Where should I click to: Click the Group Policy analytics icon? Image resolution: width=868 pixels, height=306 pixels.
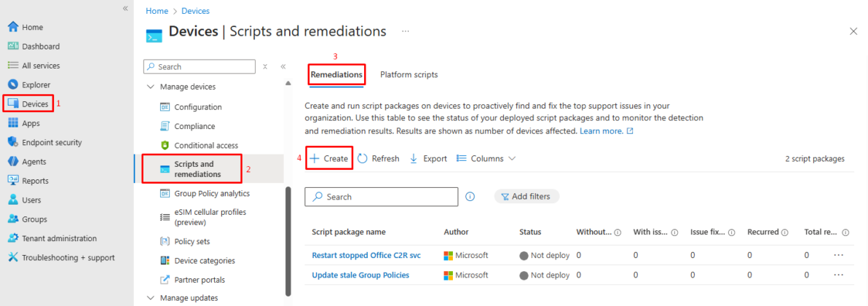pyautogui.click(x=165, y=194)
